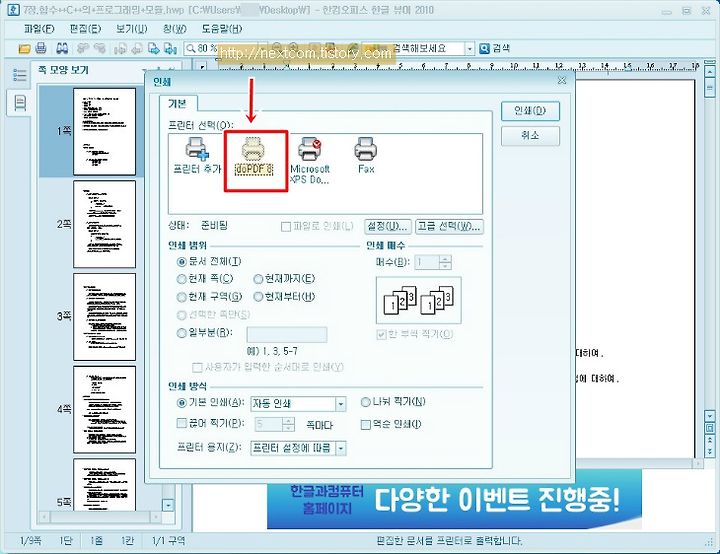Screen dimensions: 720x554
Task: Click the 취소 cancel button
Action: click(x=530, y=136)
